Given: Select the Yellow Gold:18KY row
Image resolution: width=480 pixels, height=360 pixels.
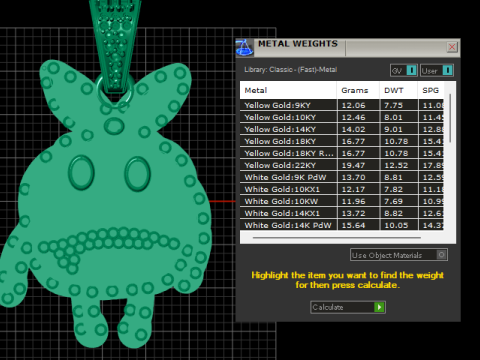Looking at the screenshot, I should (342, 141).
